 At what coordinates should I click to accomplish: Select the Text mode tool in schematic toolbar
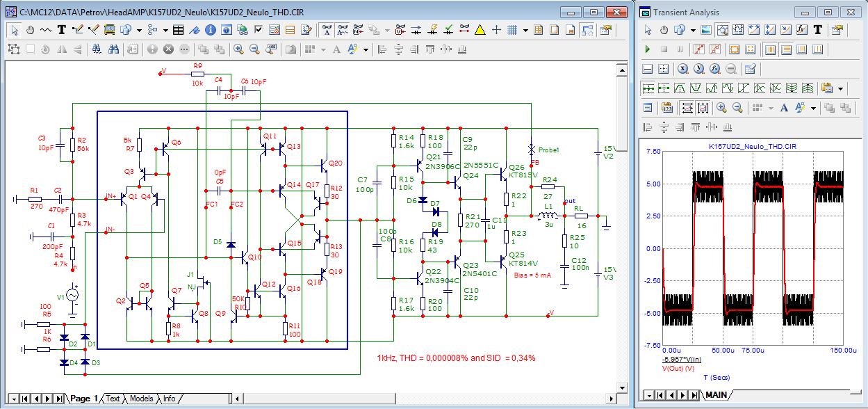point(61,30)
